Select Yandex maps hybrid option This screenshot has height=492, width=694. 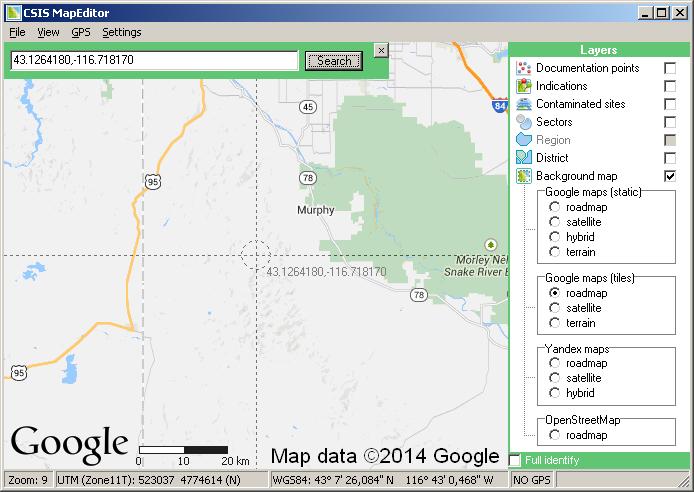554,393
